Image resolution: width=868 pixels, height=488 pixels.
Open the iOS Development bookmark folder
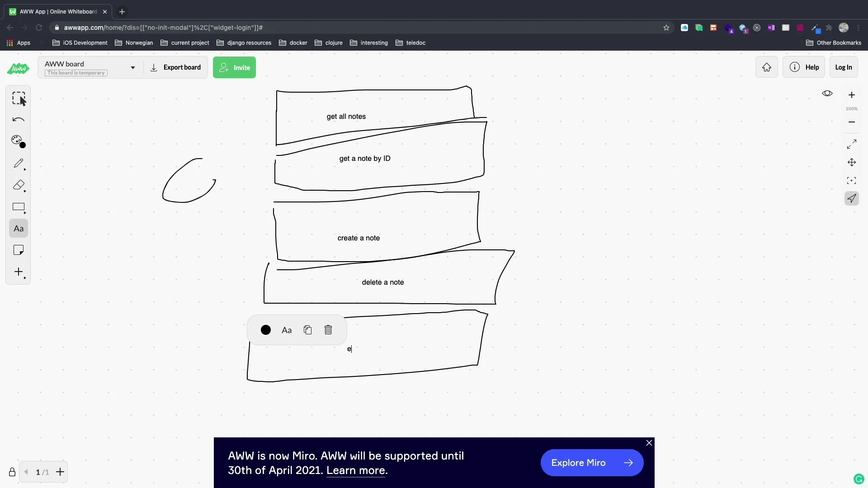pos(80,43)
